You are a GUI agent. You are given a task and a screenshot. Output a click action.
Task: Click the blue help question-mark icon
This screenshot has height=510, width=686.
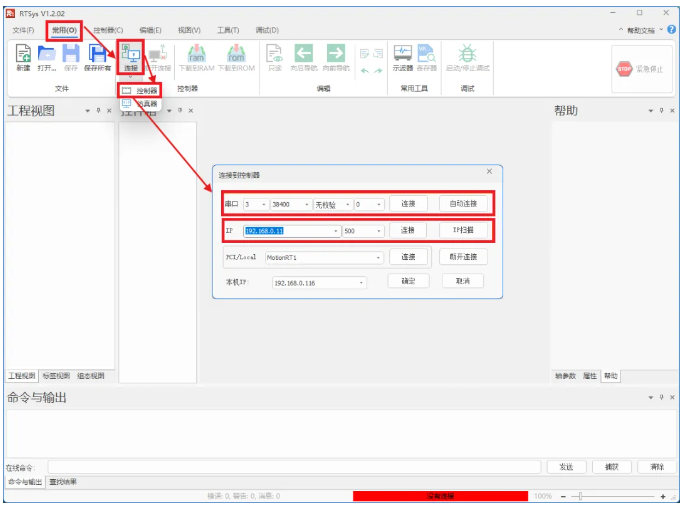point(672,29)
